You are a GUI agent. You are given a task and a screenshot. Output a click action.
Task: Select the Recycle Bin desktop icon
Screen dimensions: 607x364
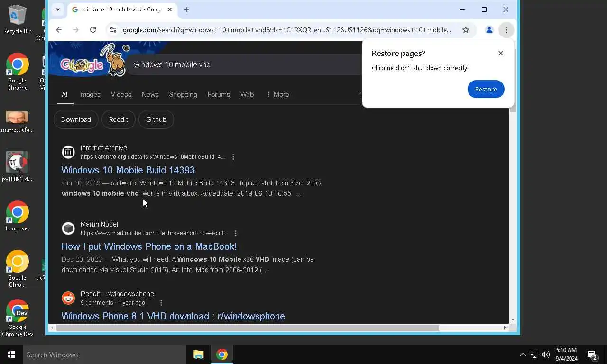click(17, 20)
